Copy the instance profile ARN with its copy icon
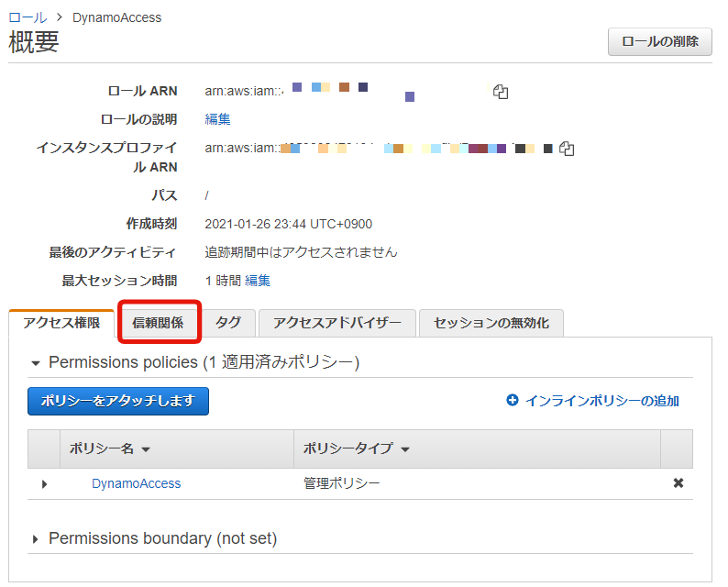Screen dimensions: 728x587 (567, 149)
